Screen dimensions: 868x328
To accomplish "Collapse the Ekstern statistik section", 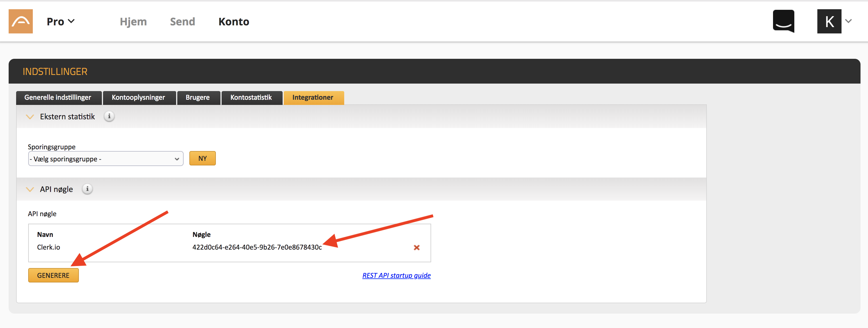I will (30, 117).
